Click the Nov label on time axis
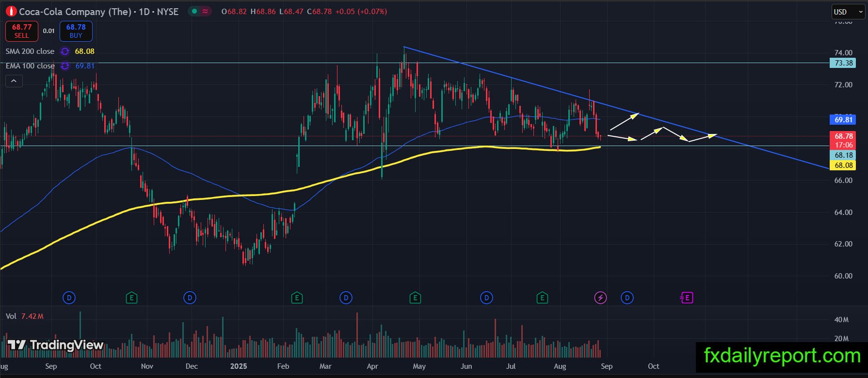The height and width of the screenshot is (378, 868). (x=147, y=366)
